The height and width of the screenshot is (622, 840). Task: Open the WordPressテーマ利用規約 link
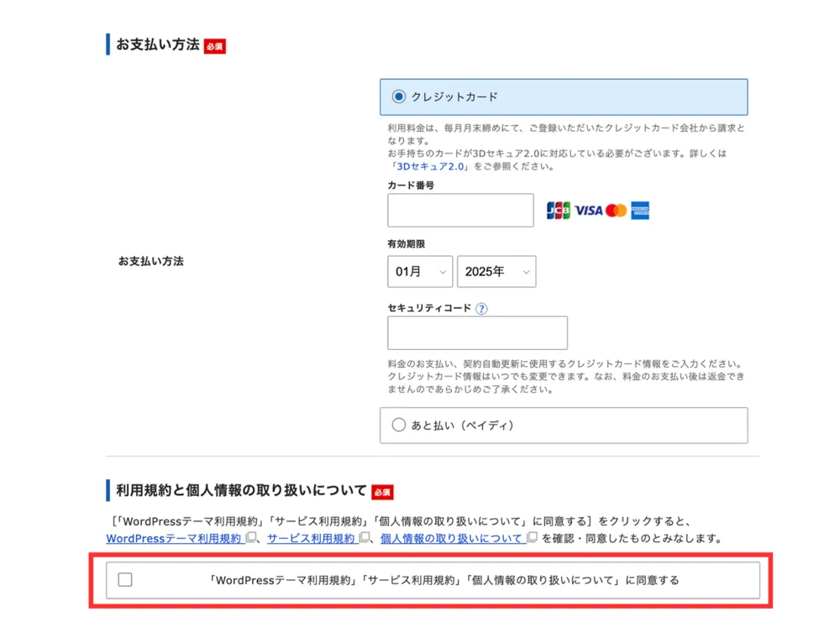click(174, 538)
